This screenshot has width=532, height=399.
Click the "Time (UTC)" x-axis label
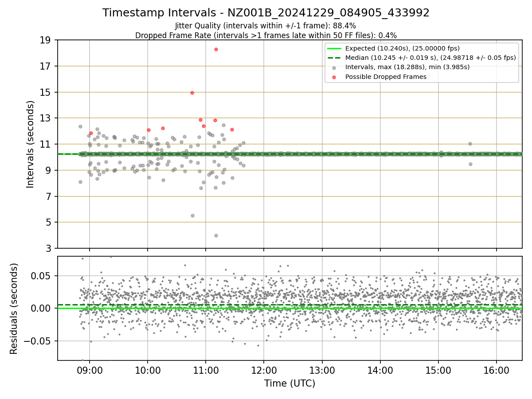[x=290, y=383]
